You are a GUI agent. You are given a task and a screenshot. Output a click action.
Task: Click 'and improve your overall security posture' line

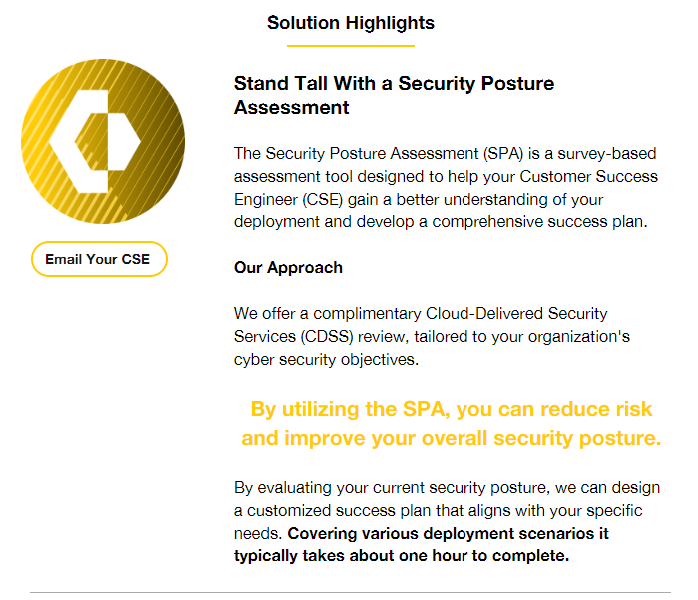[451, 438]
